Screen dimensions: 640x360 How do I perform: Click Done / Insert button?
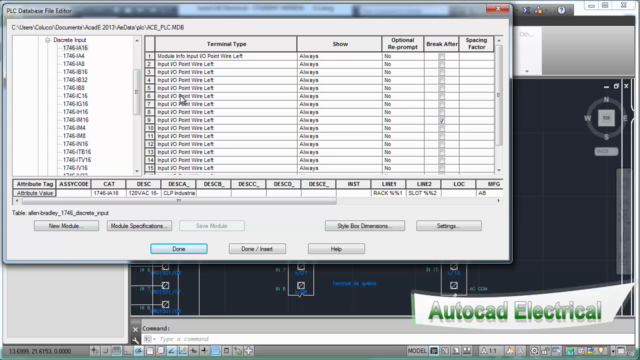click(x=257, y=249)
